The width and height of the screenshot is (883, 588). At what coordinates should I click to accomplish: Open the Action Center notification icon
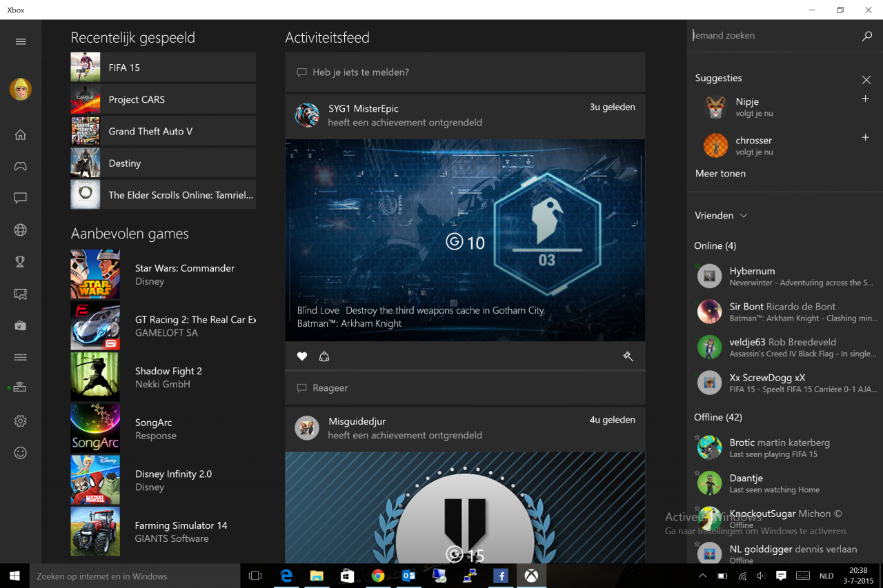pyautogui.click(x=781, y=576)
